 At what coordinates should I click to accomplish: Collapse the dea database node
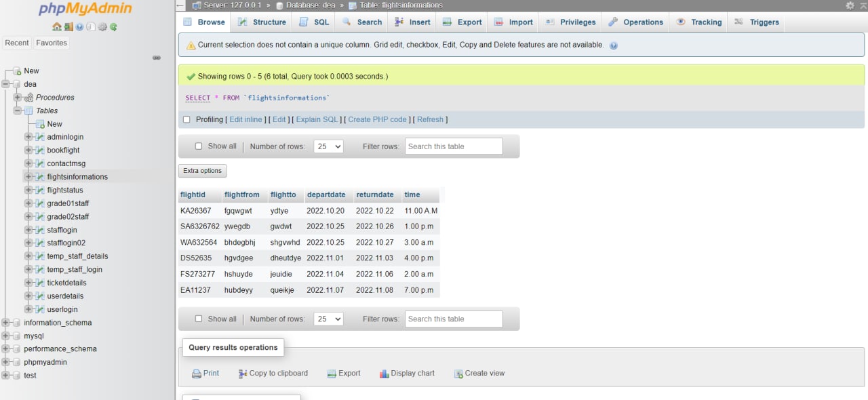tap(6, 84)
